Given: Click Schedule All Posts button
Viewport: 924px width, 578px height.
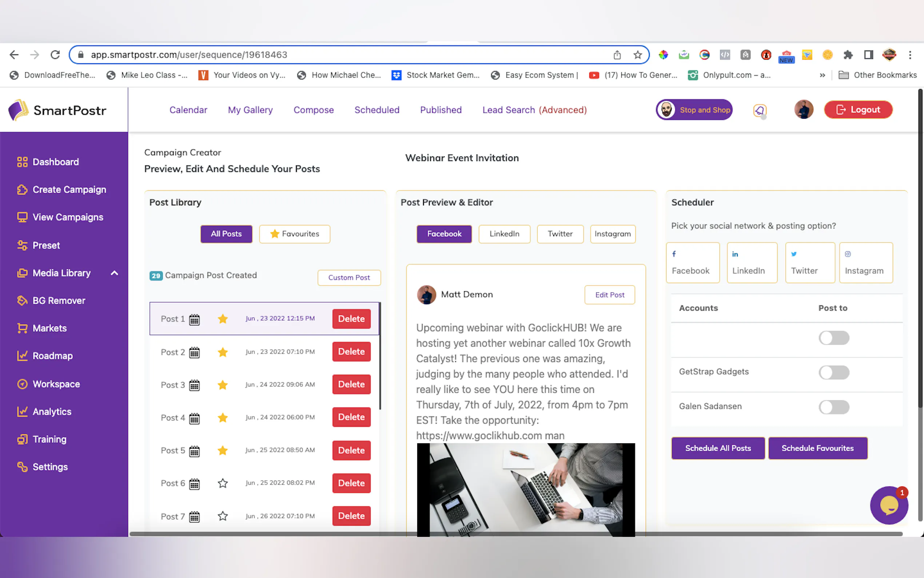Looking at the screenshot, I should 718,448.
